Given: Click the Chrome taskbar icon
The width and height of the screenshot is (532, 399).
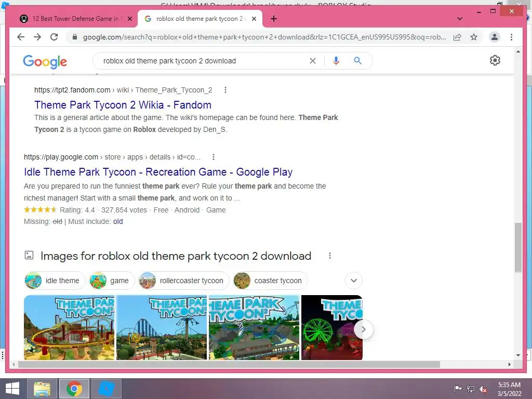Looking at the screenshot, I should (x=74, y=389).
